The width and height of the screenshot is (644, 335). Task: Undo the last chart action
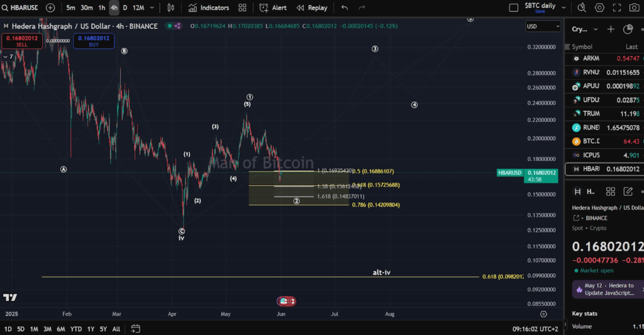pos(345,8)
